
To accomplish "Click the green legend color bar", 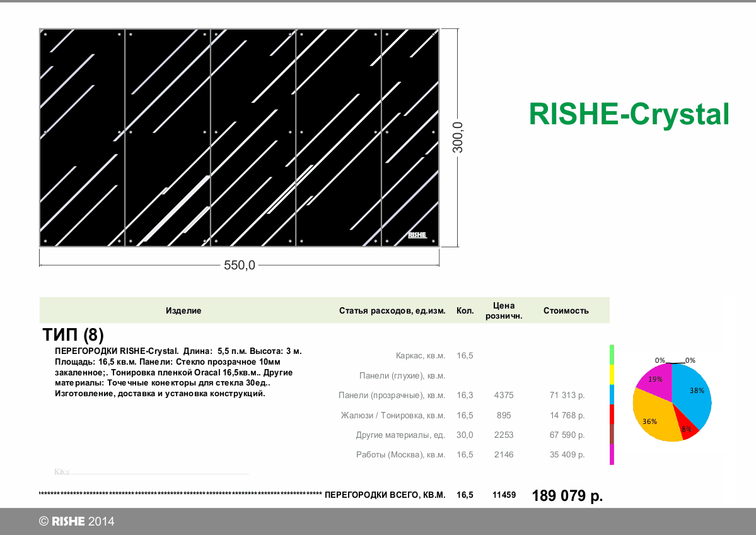I will 612,355.
